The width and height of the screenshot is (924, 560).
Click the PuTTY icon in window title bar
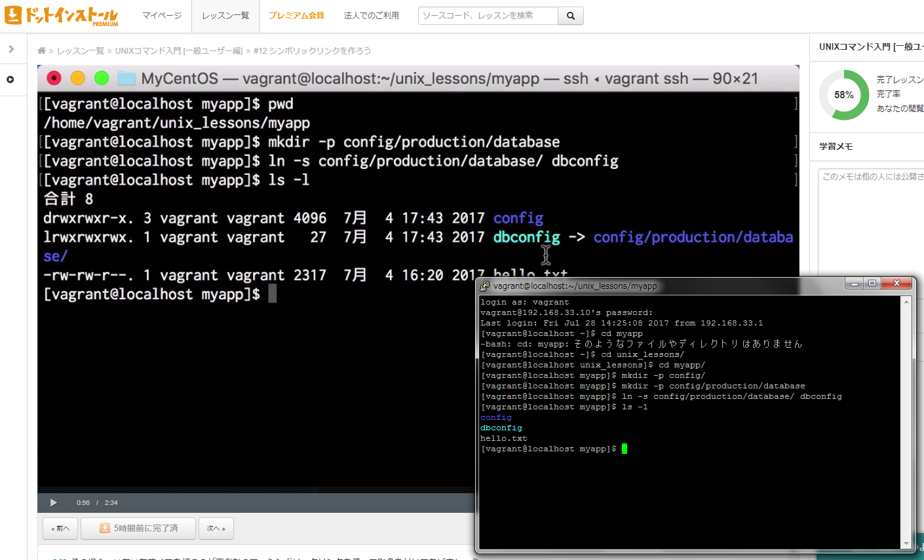coord(485,286)
